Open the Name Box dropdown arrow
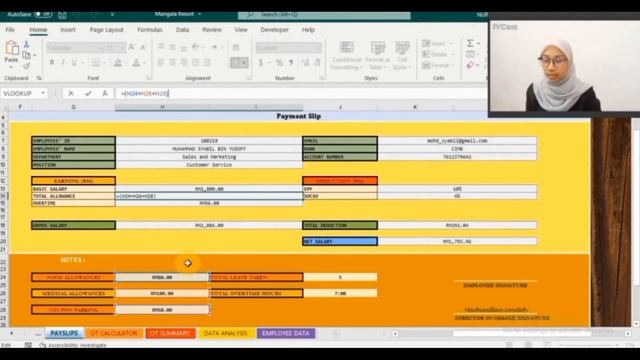 click(43, 93)
